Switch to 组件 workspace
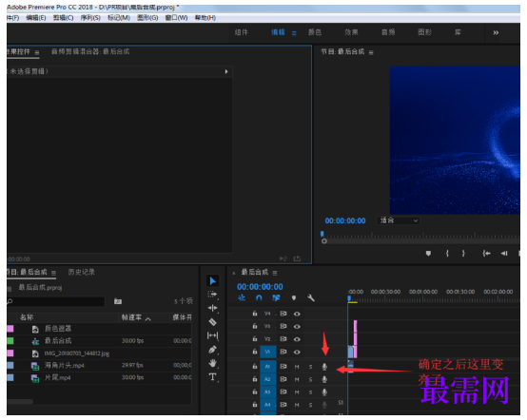 [x=242, y=32]
